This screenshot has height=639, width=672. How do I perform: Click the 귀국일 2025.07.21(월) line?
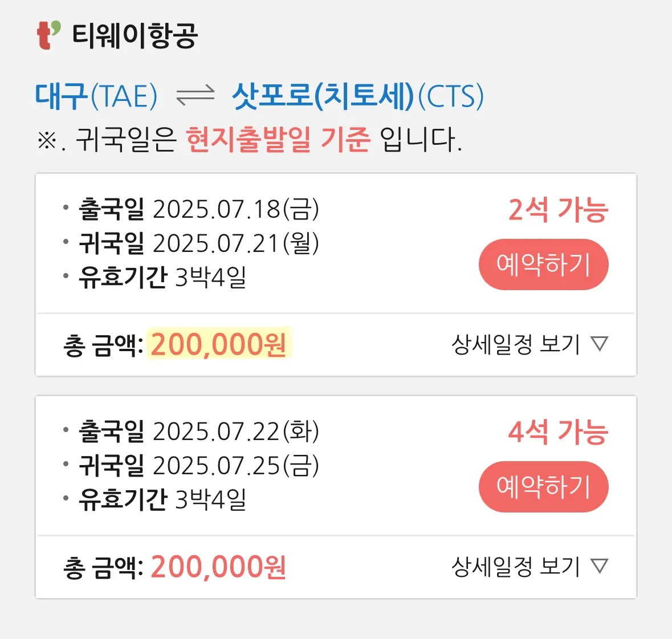pos(198,243)
